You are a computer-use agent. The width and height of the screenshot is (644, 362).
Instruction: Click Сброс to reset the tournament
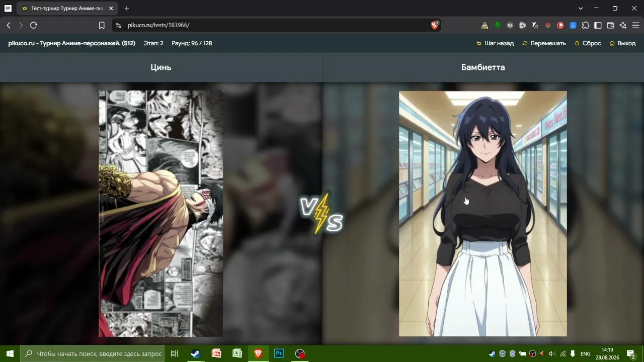(588, 43)
